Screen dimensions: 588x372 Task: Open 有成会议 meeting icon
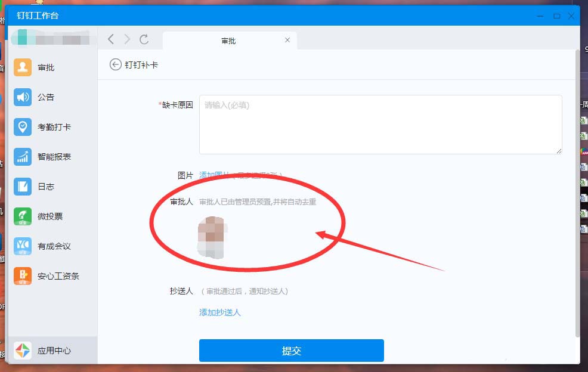coord(23,246)
